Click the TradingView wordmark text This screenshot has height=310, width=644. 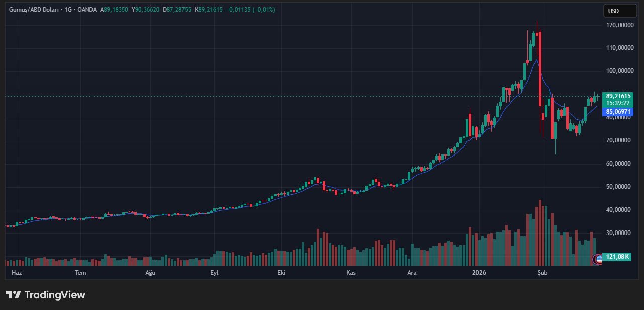pos(55,295)
